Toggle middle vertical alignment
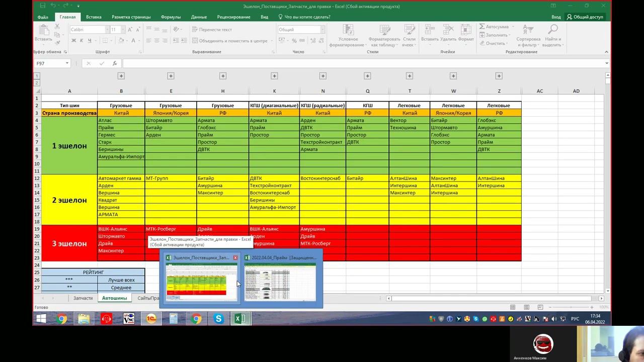The width and height of the screenshot is (644, 362). [156, 30]
